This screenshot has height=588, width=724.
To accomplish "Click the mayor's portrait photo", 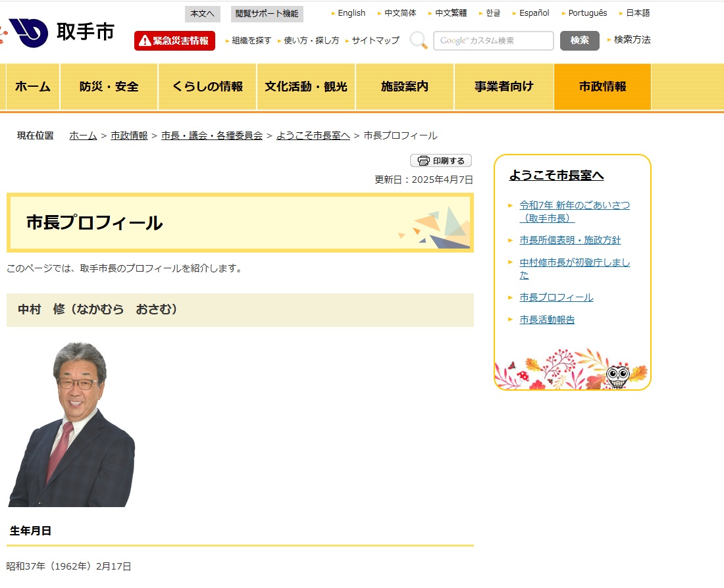I will tap(71, 424).
